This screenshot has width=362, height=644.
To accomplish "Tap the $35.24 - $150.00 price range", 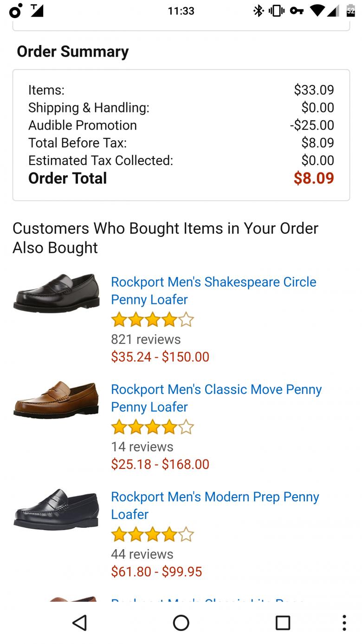I will 160,357.
